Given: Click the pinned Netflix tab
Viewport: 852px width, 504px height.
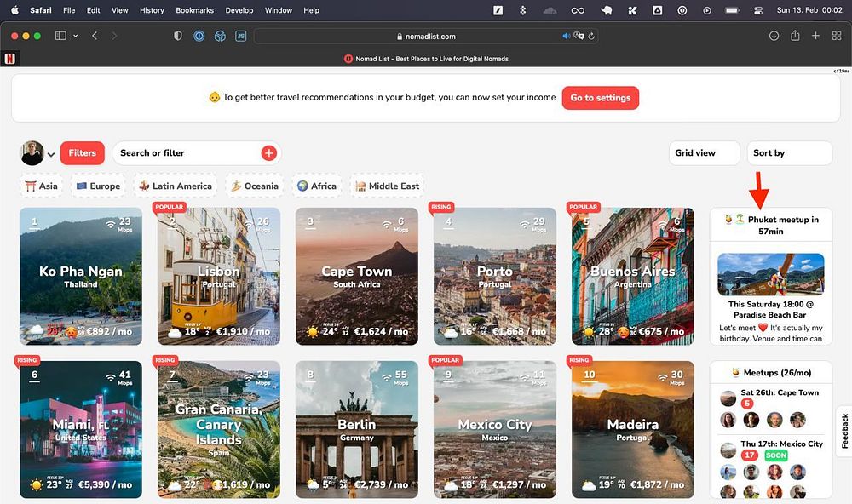Looking at the screenshot, I should click(x=9, y=59).
